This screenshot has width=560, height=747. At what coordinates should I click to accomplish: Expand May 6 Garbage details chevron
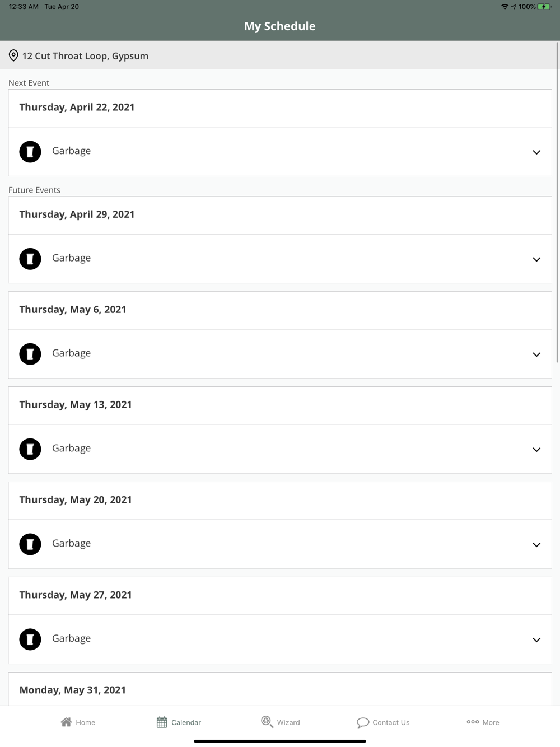[x=536, y=354]
